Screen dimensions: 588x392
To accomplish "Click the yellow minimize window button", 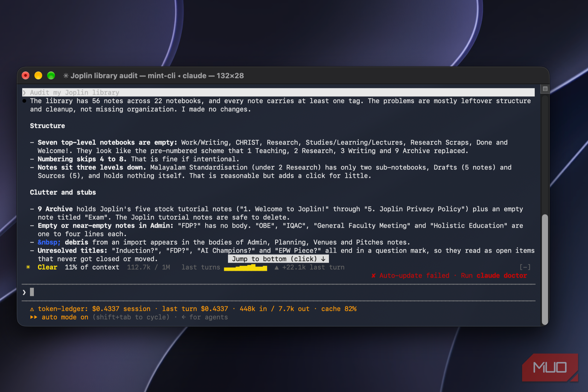I will click(x=38, y=76).
